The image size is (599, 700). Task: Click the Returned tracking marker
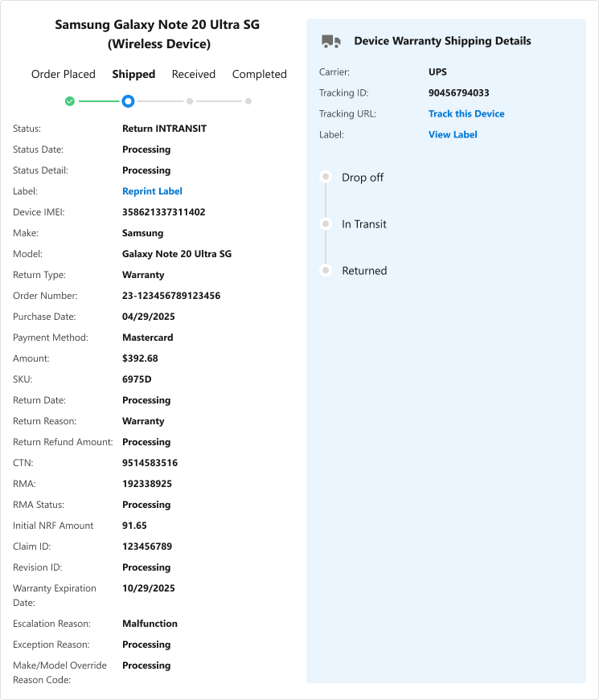pos(326,270)
